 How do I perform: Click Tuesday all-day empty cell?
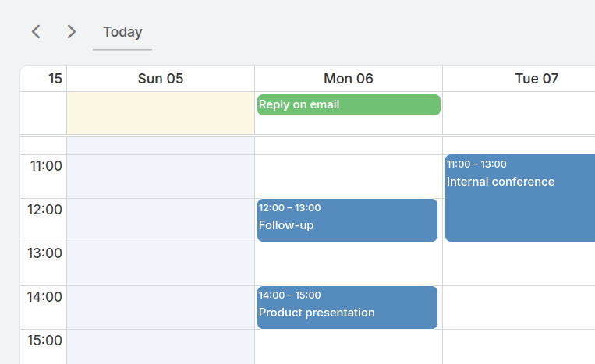pyautogui.click(x=519, y=112)
